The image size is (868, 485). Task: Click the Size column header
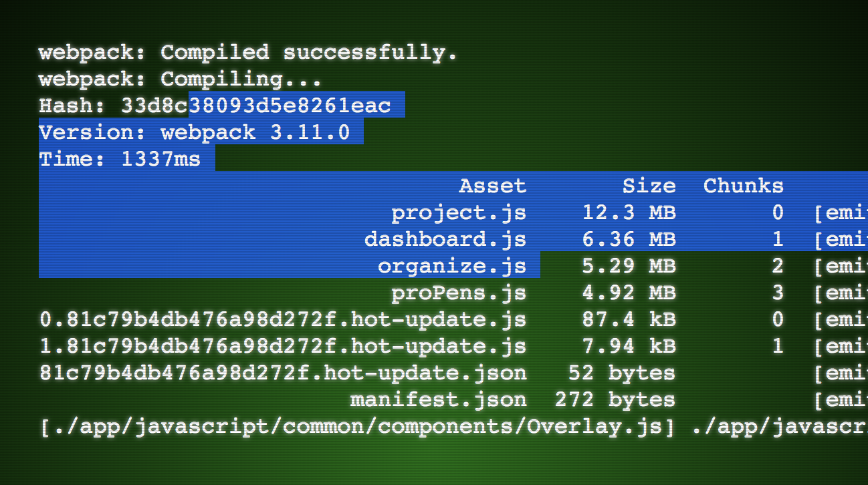pos(649,186)
